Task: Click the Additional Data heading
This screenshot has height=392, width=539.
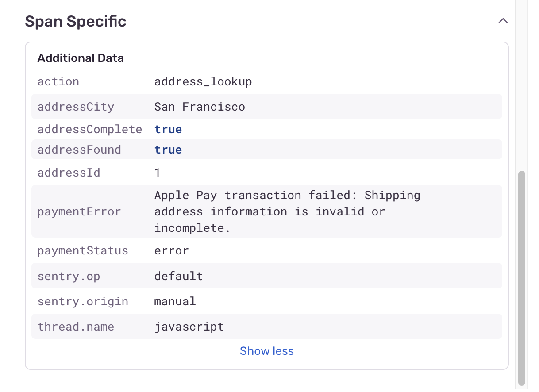Action: (x=81, y=58)
